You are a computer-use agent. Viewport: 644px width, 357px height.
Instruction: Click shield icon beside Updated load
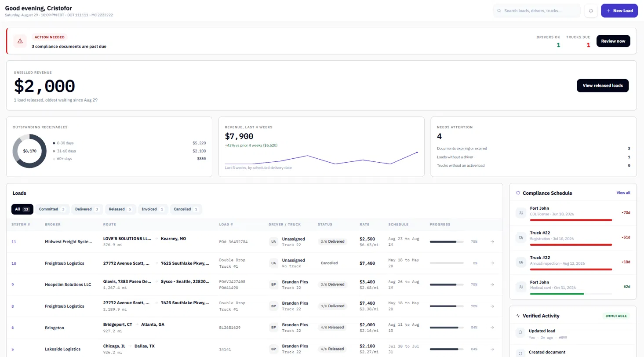tap(521, 333)
